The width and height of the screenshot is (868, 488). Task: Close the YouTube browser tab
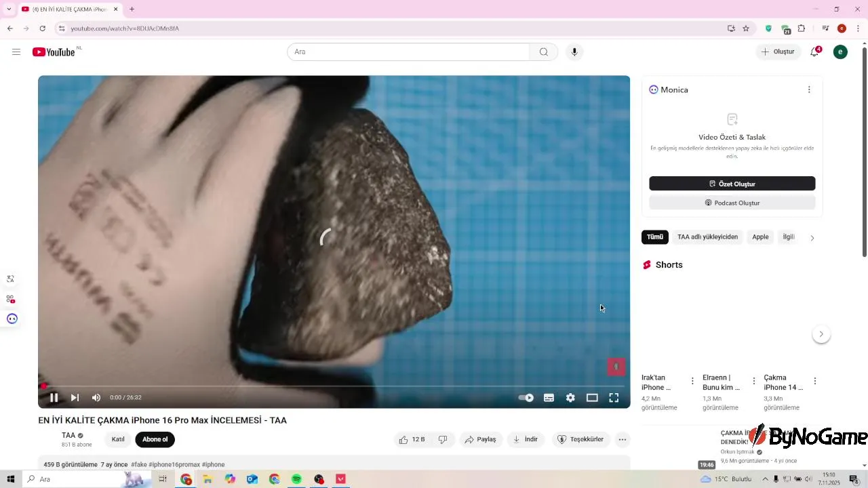pos(116,9)
